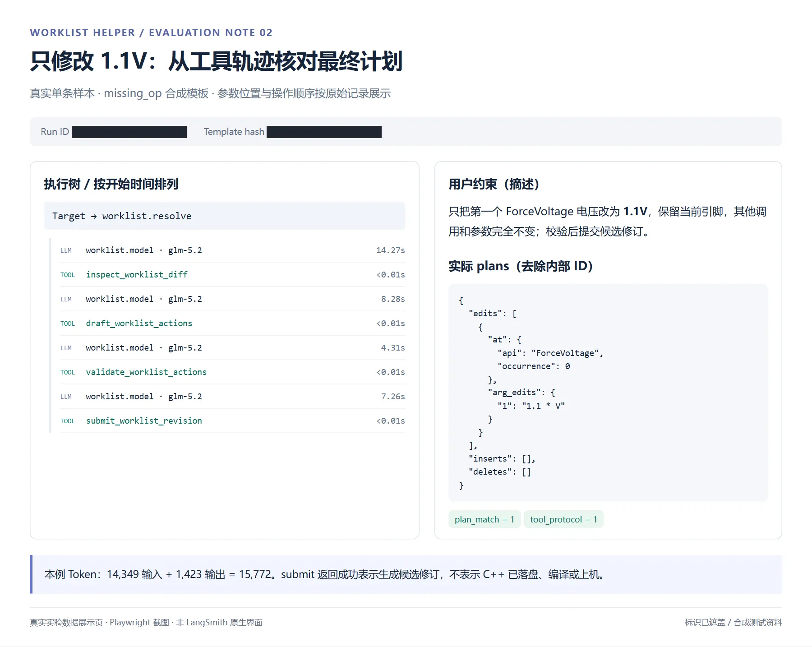Open the submit_worklist_revision tool row
This screenshot has width=812, height=647.
pos(233,421)
